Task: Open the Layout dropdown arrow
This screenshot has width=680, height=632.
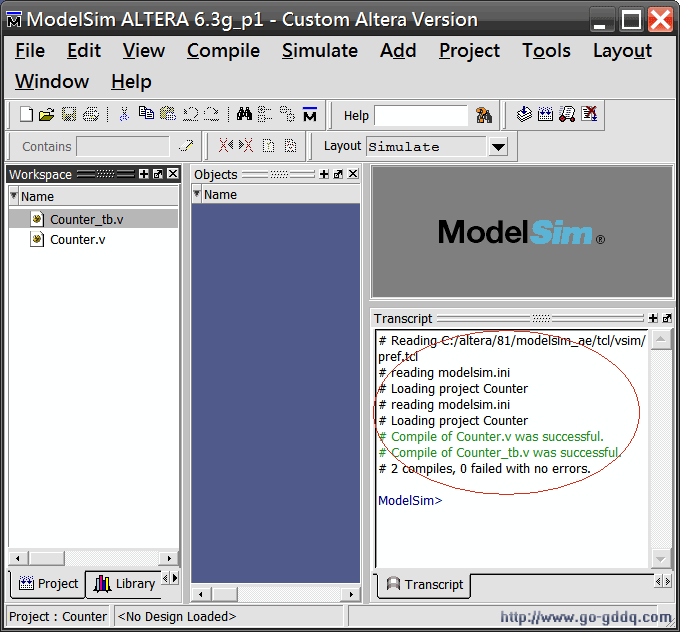Action: tap(498, 147)
